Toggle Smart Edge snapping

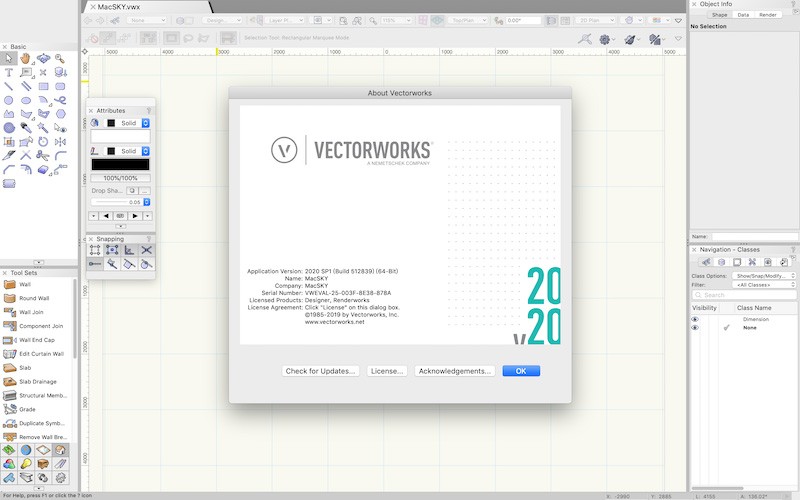pyautogui.click(x=129, y=264)
